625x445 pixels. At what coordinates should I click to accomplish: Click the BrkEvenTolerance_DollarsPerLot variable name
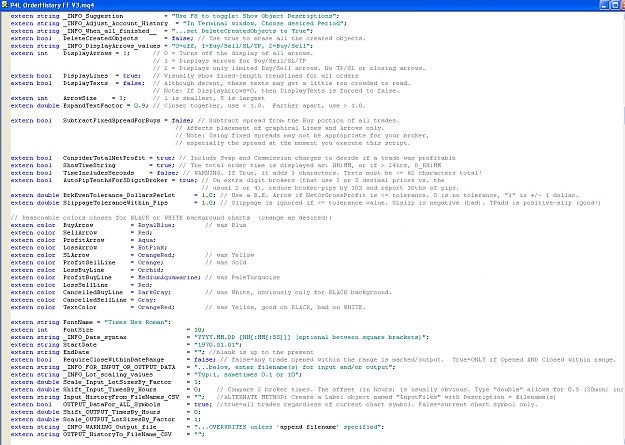[119, 195]
